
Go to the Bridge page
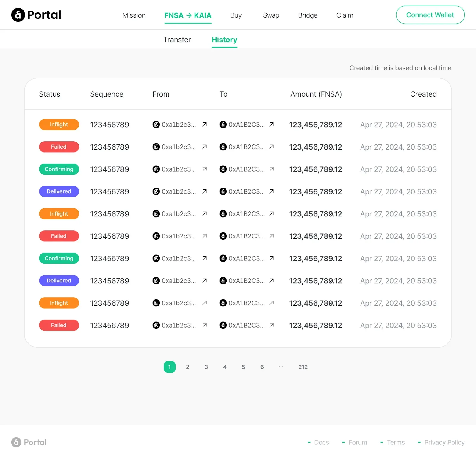(x=308, y=15)
